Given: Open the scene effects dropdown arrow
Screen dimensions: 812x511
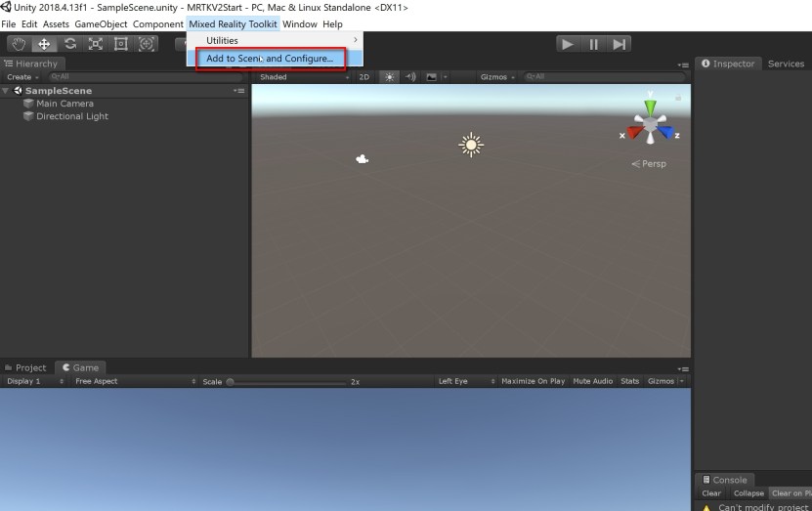Looking at the screenshot, I should (x=445, y=76).
